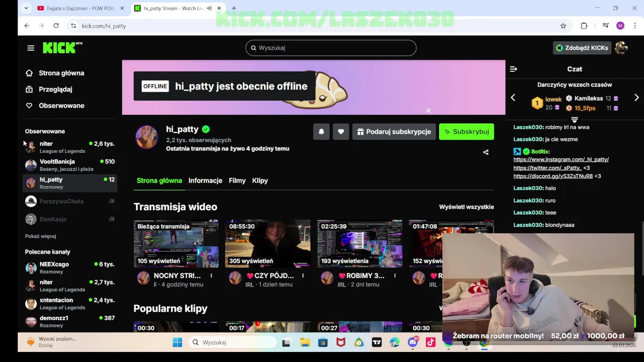Click Zdobądź KICKs button
The width and height of the screenshot is (644, 362).
(582, 48)
